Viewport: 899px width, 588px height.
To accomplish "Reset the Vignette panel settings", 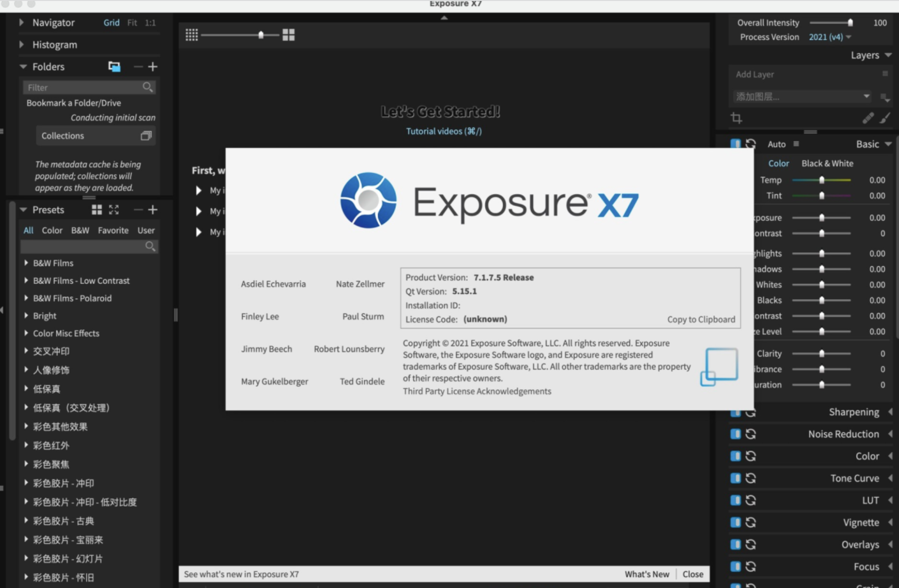I will [x=751, y=522].
